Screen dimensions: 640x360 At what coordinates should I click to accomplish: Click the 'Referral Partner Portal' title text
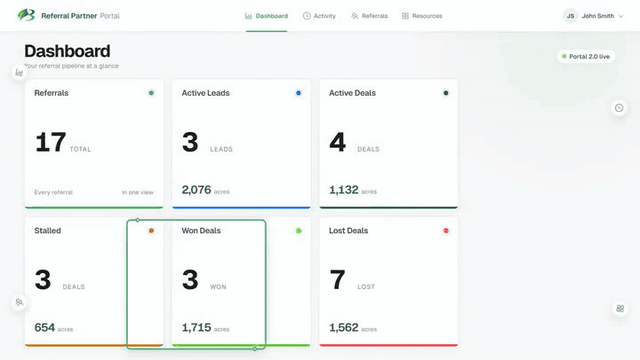(x=80, y=16)
